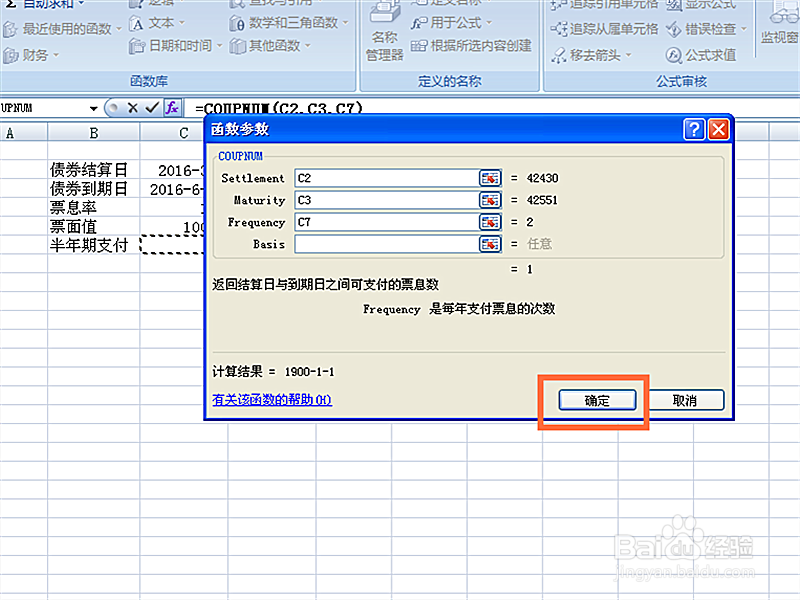Click 确定 button in dialog
800x600 pixels.
click(x=597, y=401)
